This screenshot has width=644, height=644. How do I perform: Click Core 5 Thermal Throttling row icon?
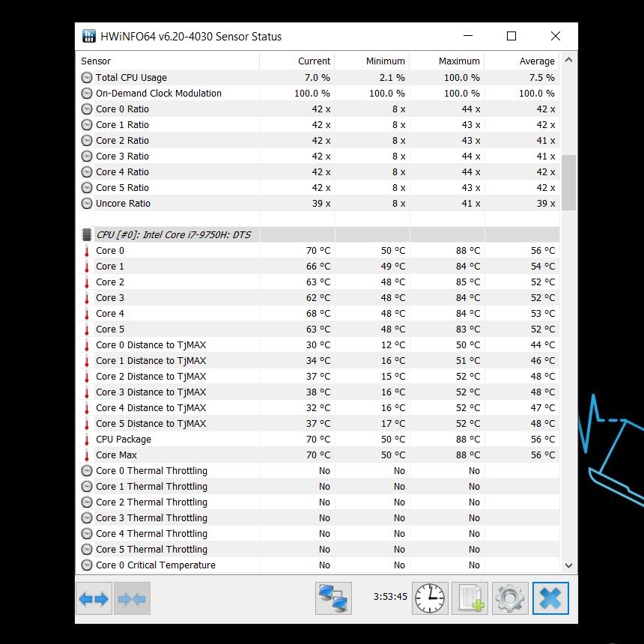click(x=87, y=550)
